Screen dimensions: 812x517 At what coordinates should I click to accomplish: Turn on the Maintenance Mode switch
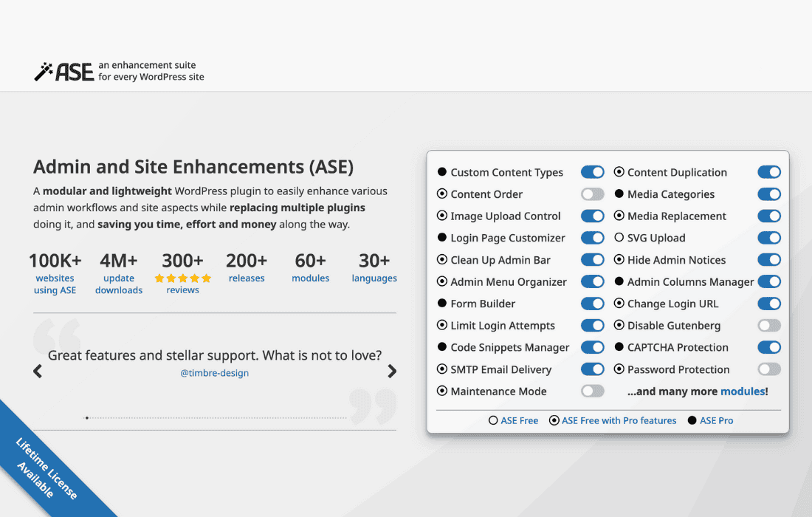[593, 391]
